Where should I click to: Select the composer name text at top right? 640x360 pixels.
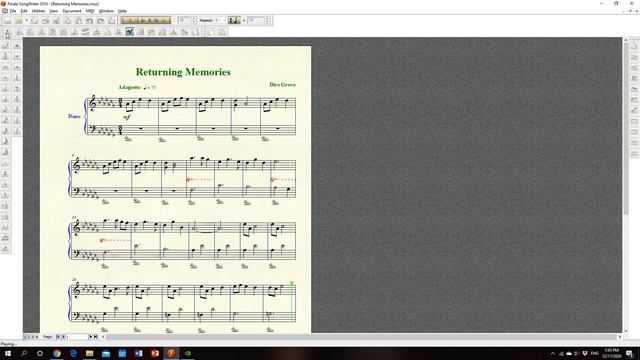282,84
